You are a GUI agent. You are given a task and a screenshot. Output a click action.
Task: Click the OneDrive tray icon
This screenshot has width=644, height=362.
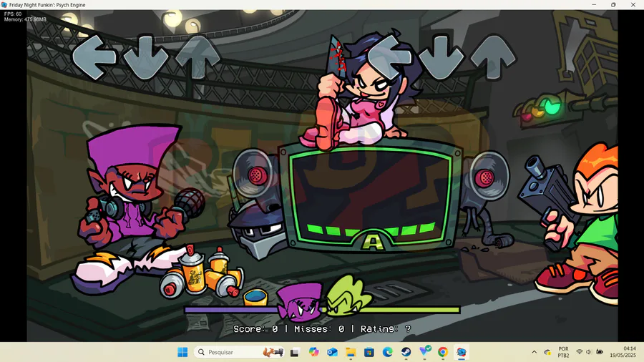point(547,352)
